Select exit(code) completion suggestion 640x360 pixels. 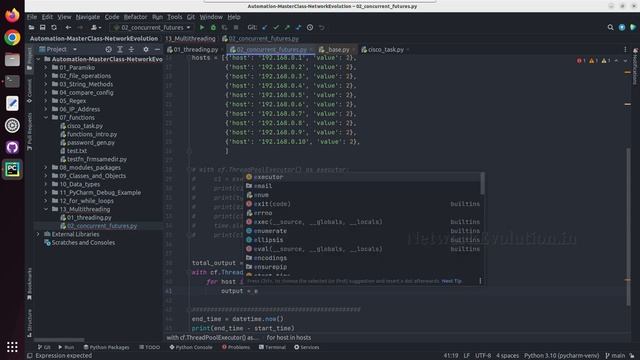[x=363, y=204]
